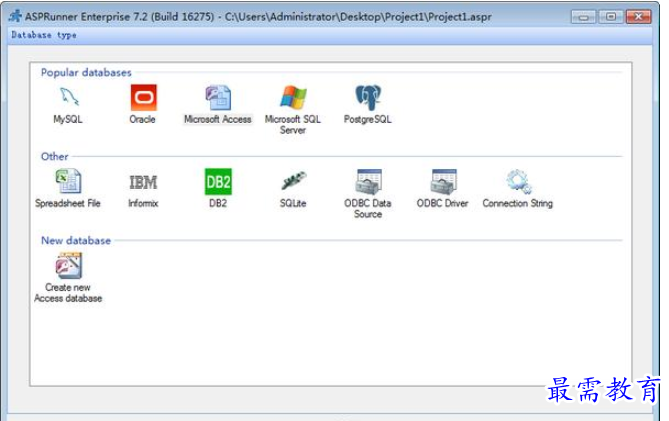Screen dimensions: 669x421
Task: Click the ASPRunner app icon in title bar
Action: click(x=15, y=16)
